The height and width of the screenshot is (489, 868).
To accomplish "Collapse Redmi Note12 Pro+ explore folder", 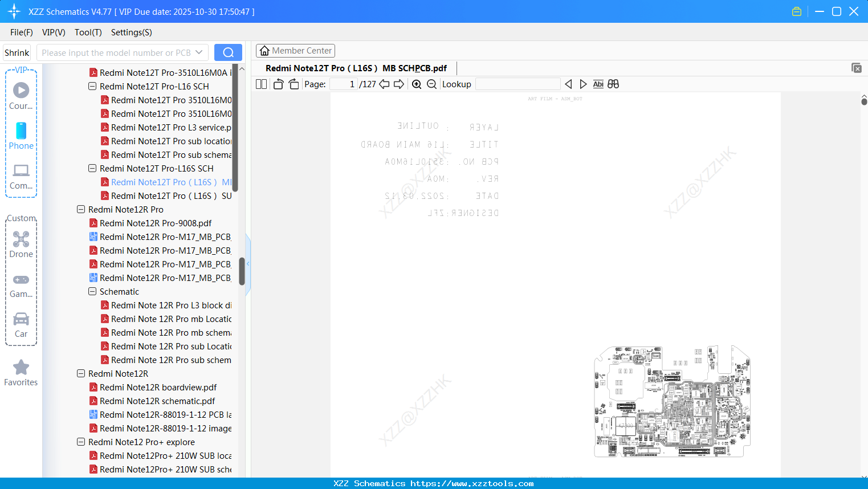I will (x=81, y=442).
